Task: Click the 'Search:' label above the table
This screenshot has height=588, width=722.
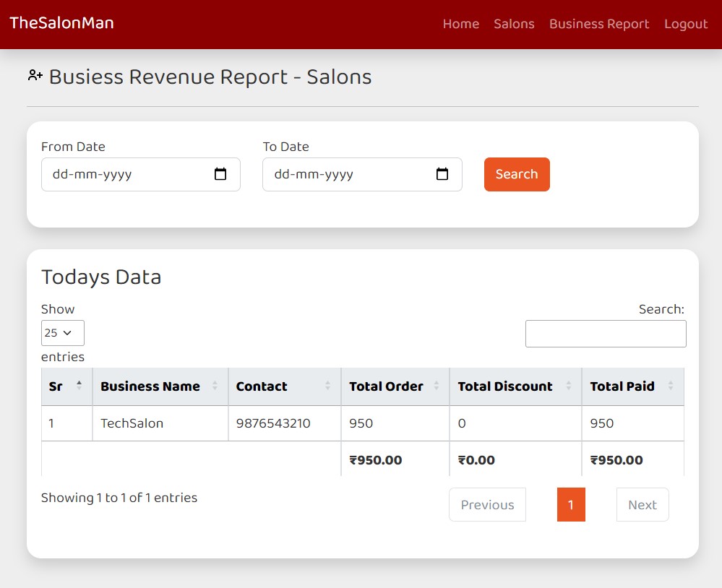Action: click(662, 309)
